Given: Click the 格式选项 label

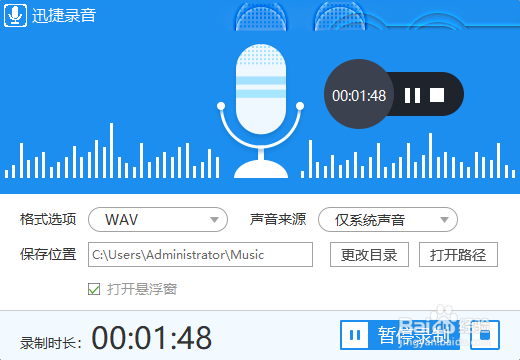Looking at the screenshot, I should click(x=48, y=219).
